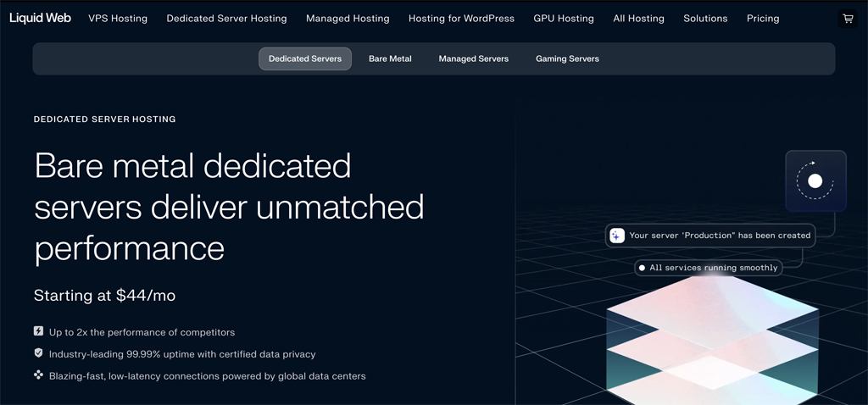The image size is (868, 405).
Task: Click the lightning bolt performance icon
Action: point(38,331)
